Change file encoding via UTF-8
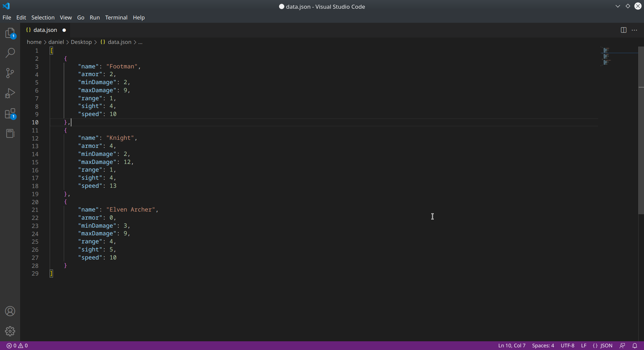Screen dimensions: 644x350 pos(568,346)
